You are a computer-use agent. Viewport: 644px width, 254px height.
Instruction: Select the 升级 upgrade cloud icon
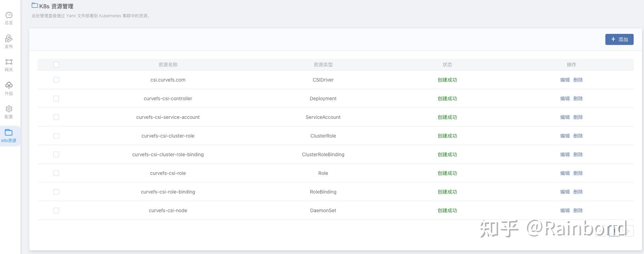[x=9, y=85]
